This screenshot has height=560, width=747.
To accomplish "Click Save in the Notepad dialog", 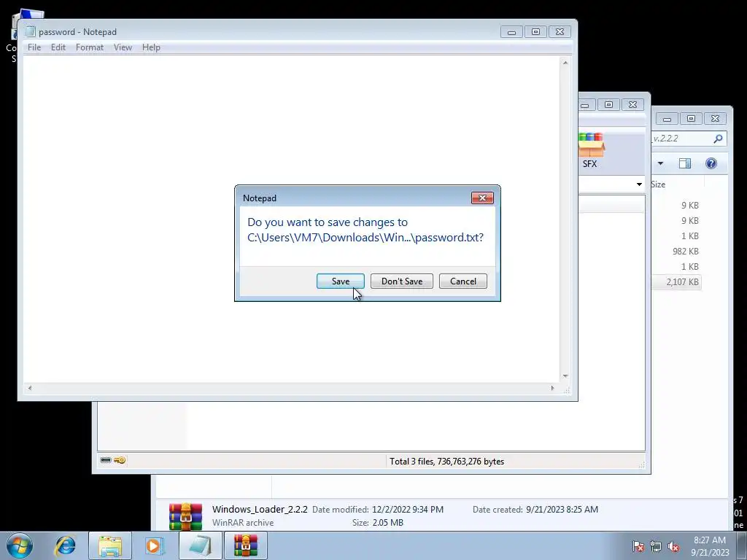I will [x=340, y=281].
